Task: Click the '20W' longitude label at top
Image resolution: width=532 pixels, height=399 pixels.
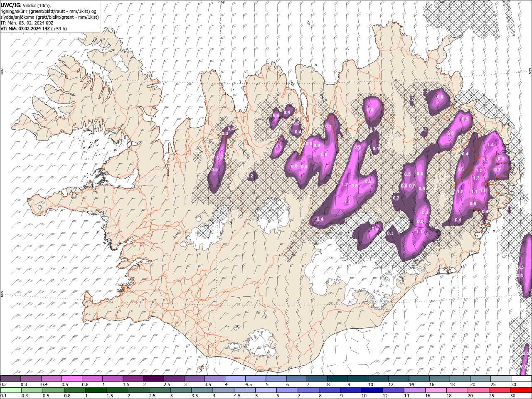Action: (221, 2)
